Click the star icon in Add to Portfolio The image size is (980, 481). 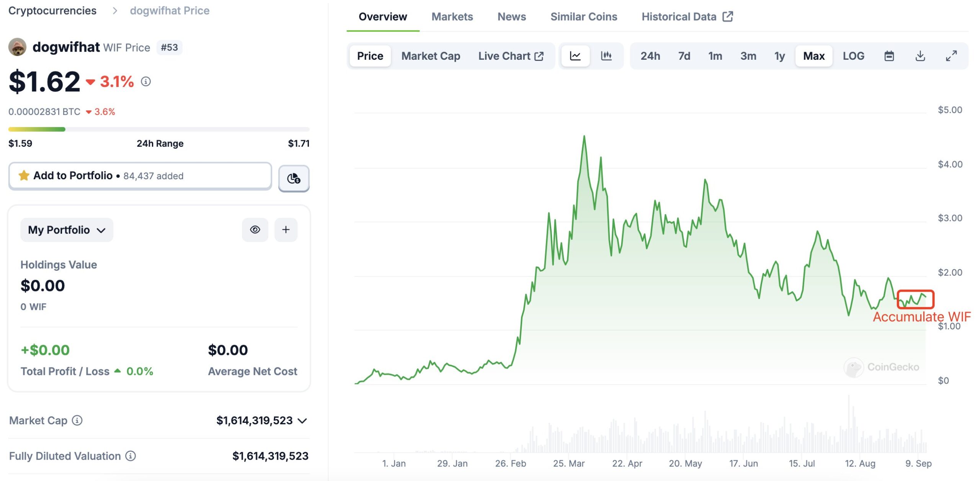[24, 175]
